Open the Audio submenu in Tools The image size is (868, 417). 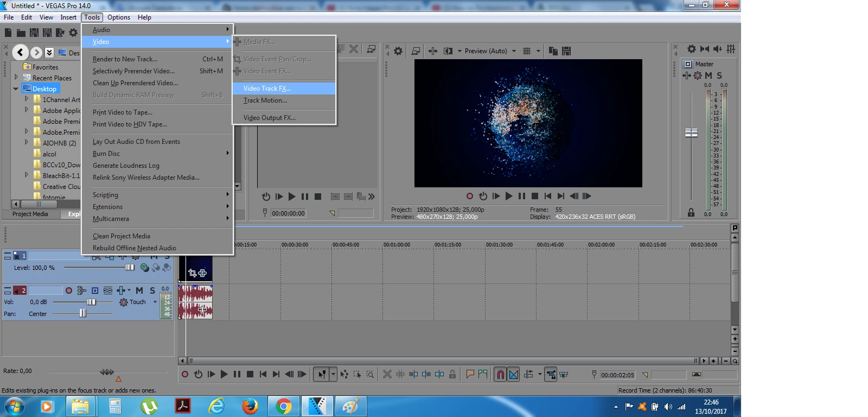[x=157, y=30]
